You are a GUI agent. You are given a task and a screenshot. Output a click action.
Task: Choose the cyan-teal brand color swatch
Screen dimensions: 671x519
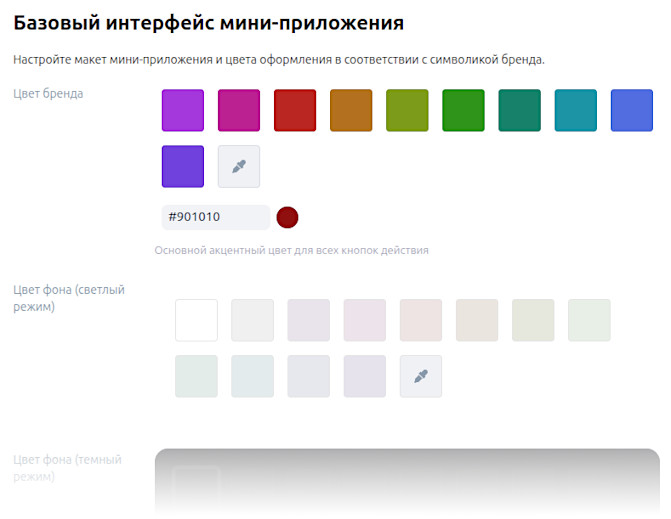click(x=576, y=110)
